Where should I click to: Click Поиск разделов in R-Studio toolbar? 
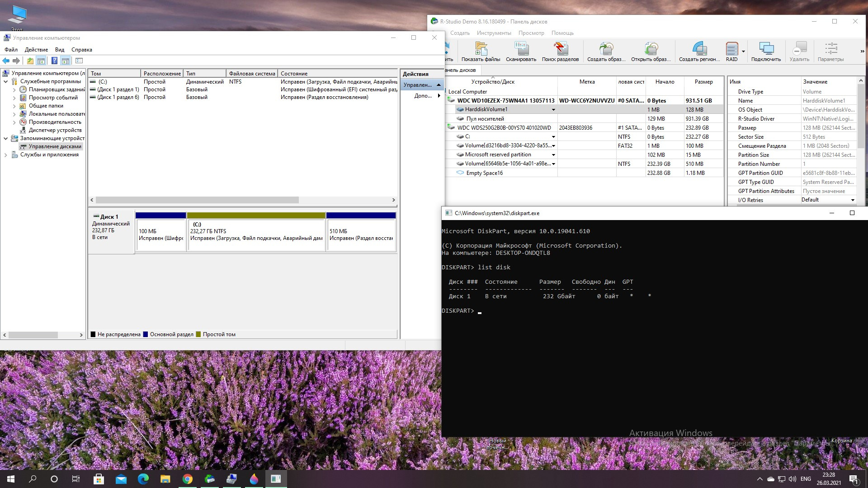560,52
